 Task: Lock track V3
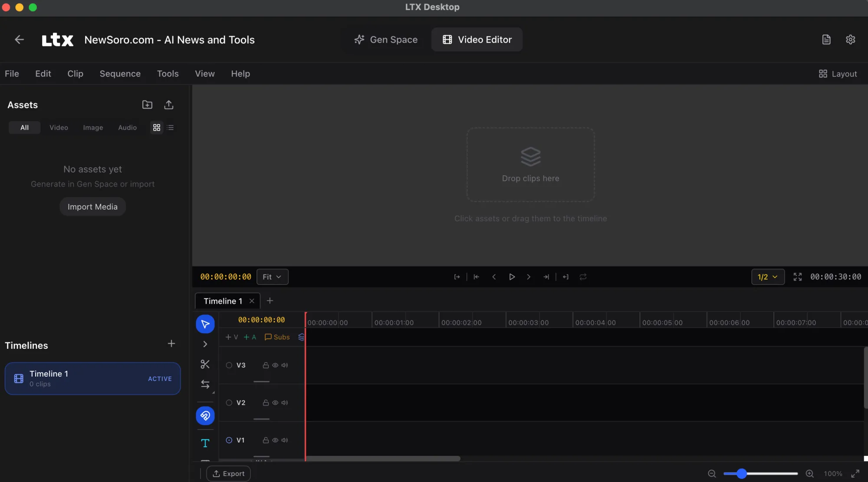(x=266, y=365)
